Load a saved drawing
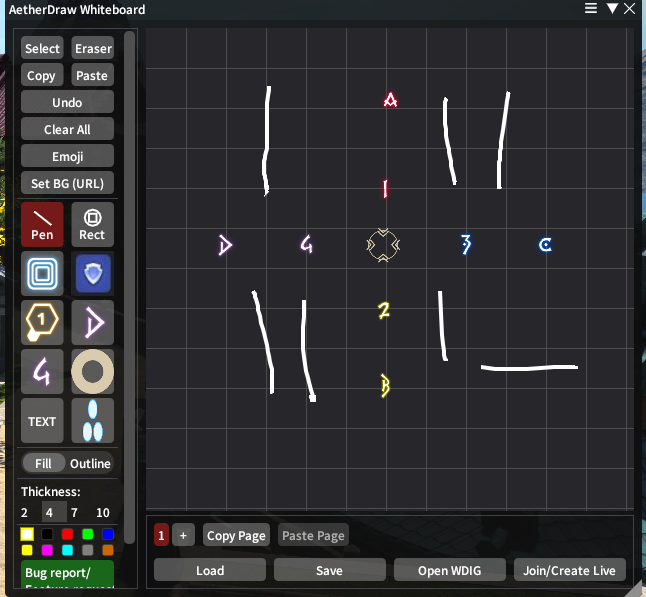Viewport: 646px width, 597px height. tap(210, 570)
